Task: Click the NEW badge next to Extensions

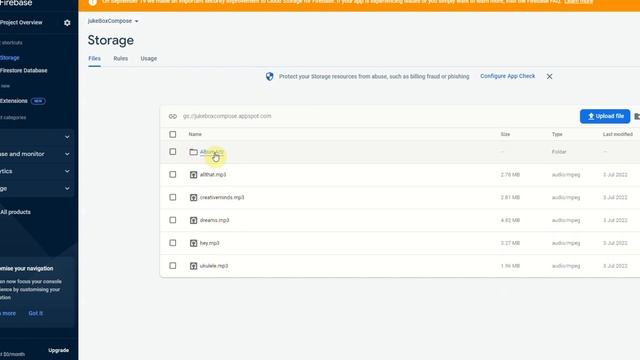Action: pos(38,101)
